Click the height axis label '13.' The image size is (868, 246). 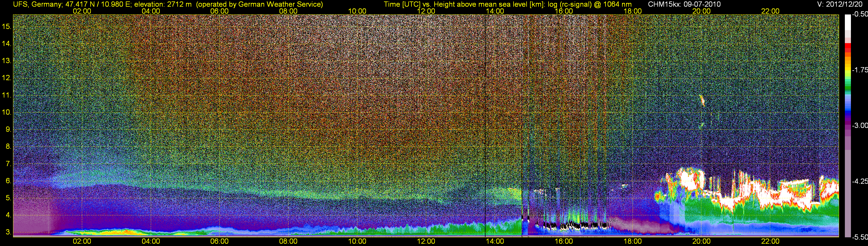click(7, 61)
